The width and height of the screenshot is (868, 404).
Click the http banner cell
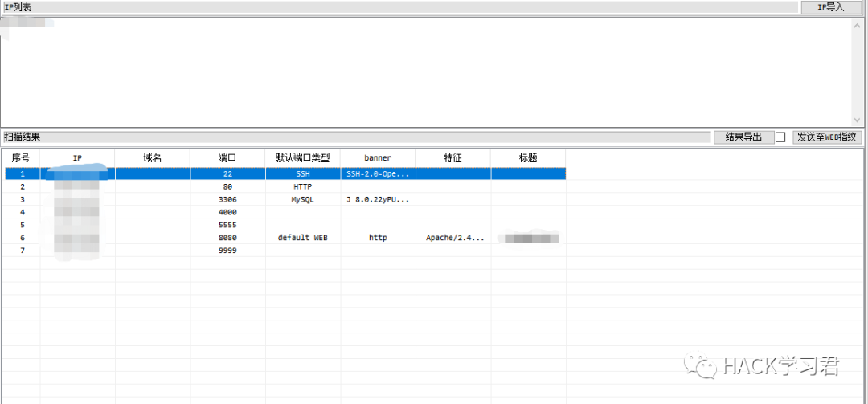click(378, 238)
